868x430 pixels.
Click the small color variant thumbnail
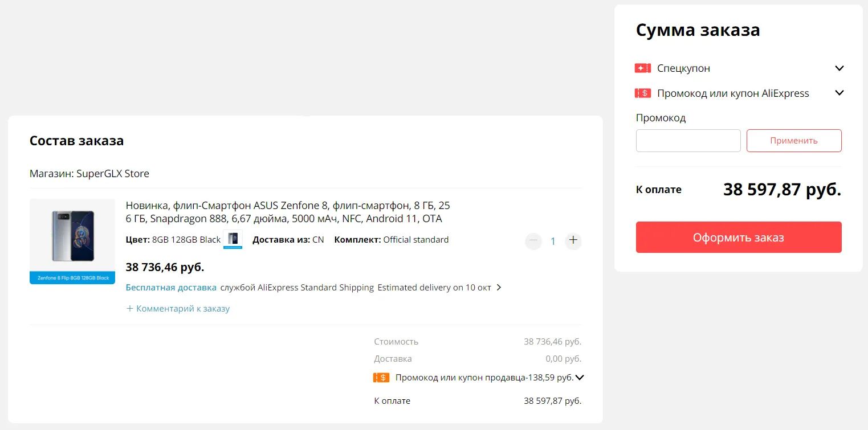pos(233,239)
